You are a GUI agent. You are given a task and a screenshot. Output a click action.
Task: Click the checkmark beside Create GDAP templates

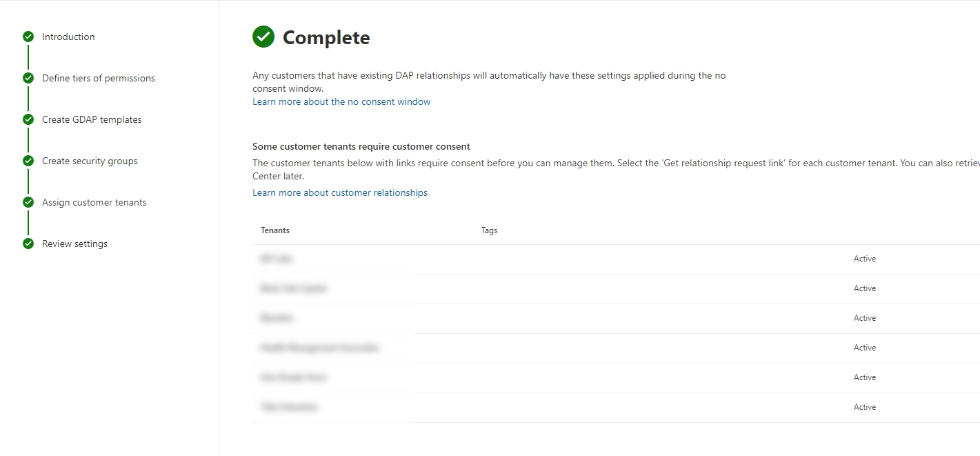(28, 119)
